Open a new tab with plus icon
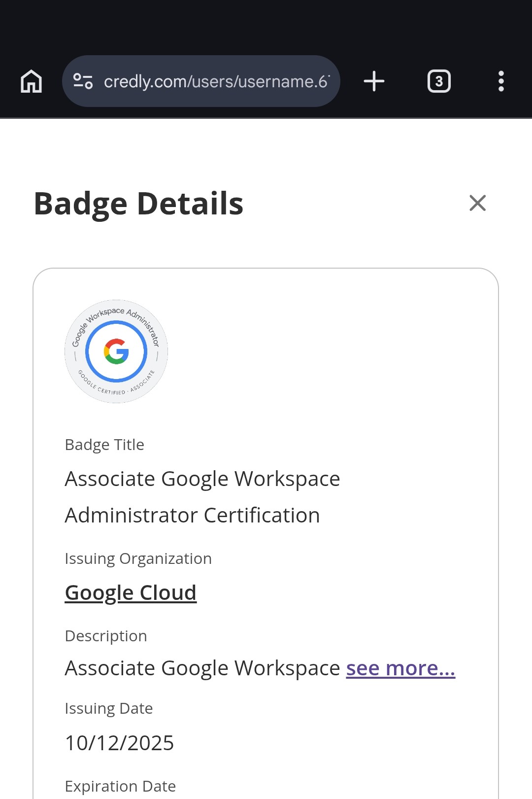Viewport: 532px width, 799px height. [374, 81]
